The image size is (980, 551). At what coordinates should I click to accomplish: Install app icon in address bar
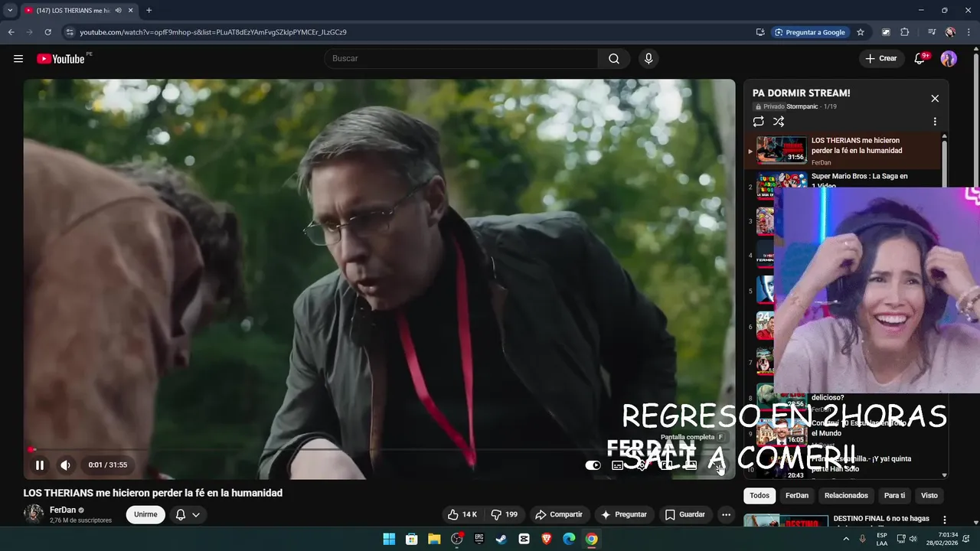tap(759, 32)
